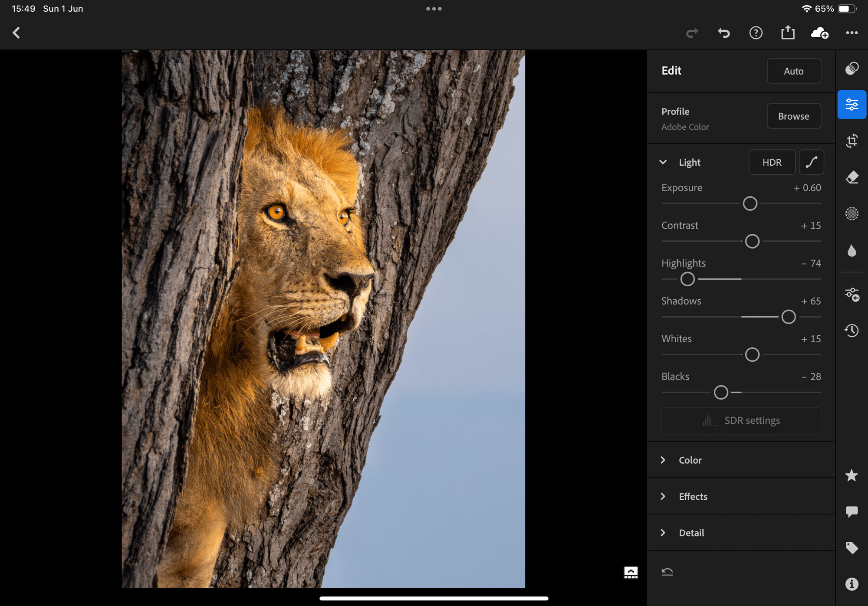
Task: Expand the Color section
Action: pyautogui.click(x=690, y=460)
